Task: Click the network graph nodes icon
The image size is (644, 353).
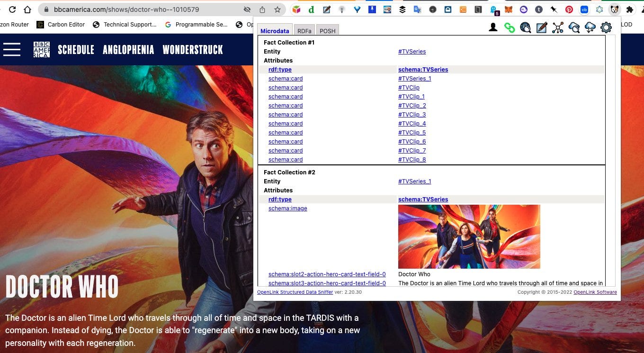Action: pyautogui.click(x=558, y=27)
